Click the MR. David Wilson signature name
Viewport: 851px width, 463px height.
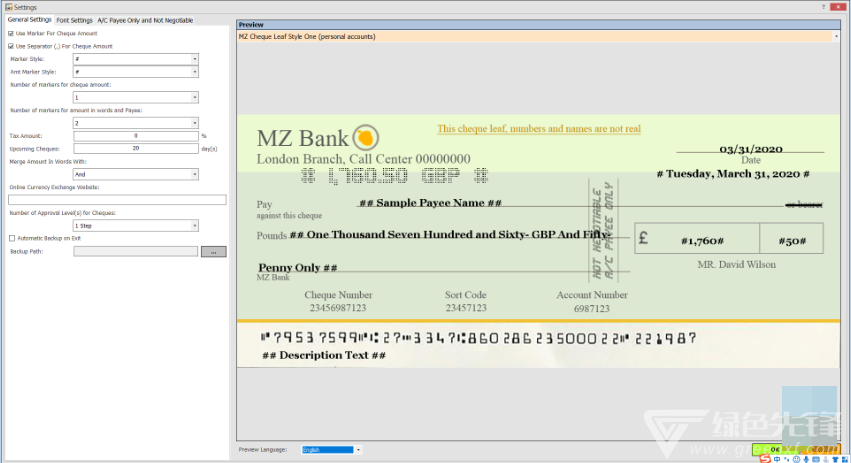[736, 264]
